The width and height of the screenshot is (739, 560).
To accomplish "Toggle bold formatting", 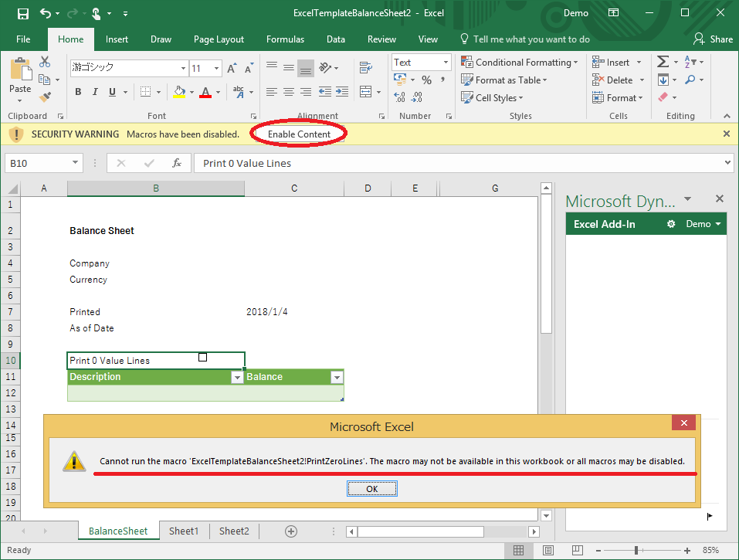I will [78, 92].
